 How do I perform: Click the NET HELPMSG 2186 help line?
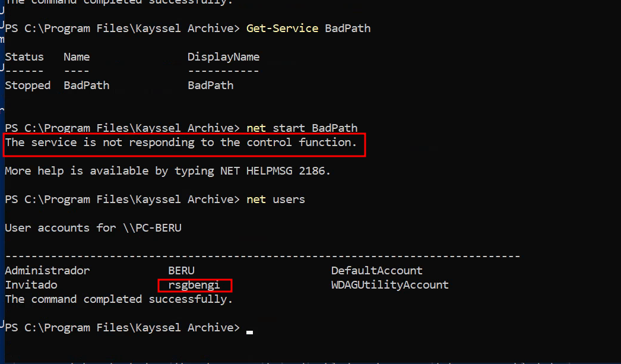167,171
